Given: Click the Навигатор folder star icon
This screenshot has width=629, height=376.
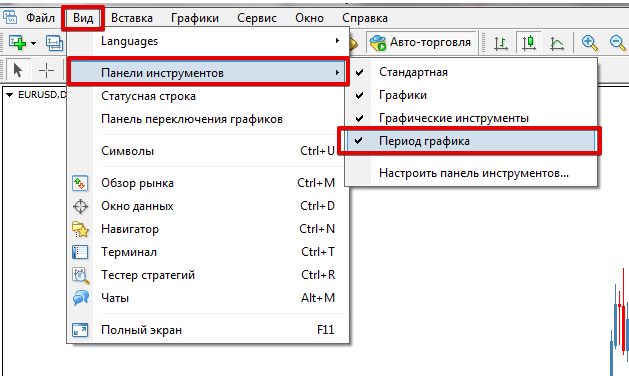Looking at the screenshot, I should (80, 229).
